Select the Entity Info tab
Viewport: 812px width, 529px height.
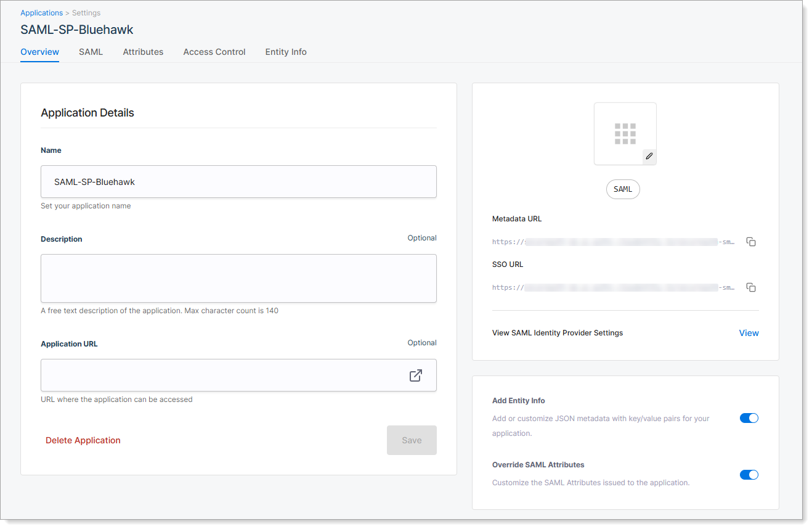pos(286,52)
